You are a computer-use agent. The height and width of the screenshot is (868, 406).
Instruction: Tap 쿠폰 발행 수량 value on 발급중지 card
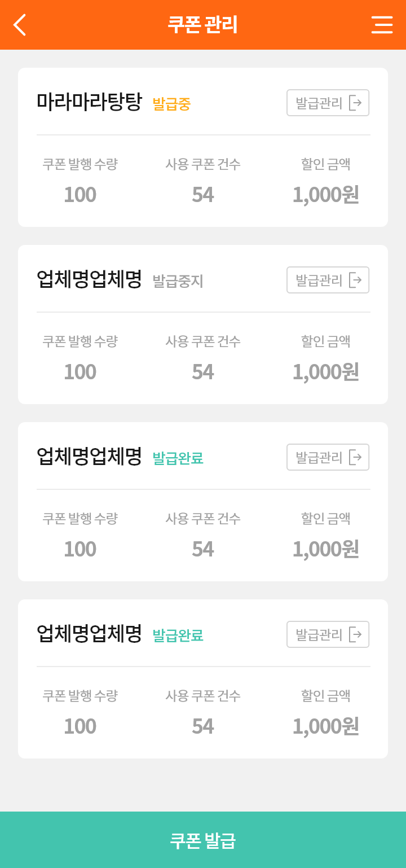[x=80, y=372]
